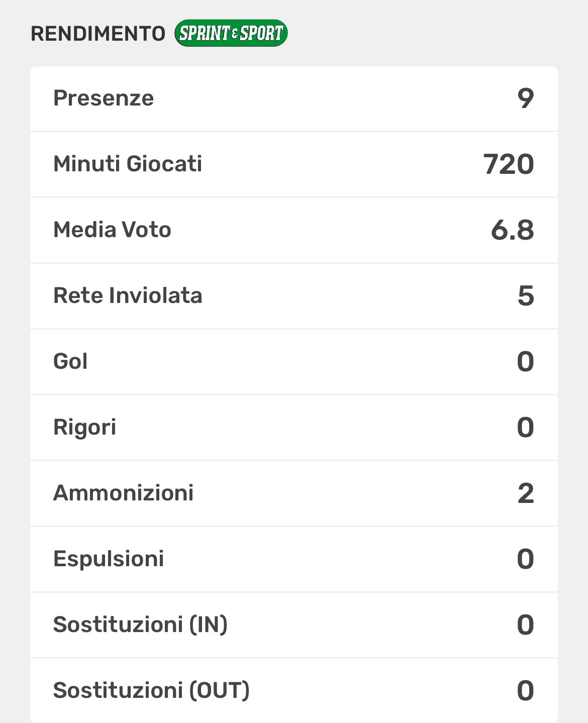Select the Media Voto label
This screenshot has width=588, height=723.
(112, 230)
